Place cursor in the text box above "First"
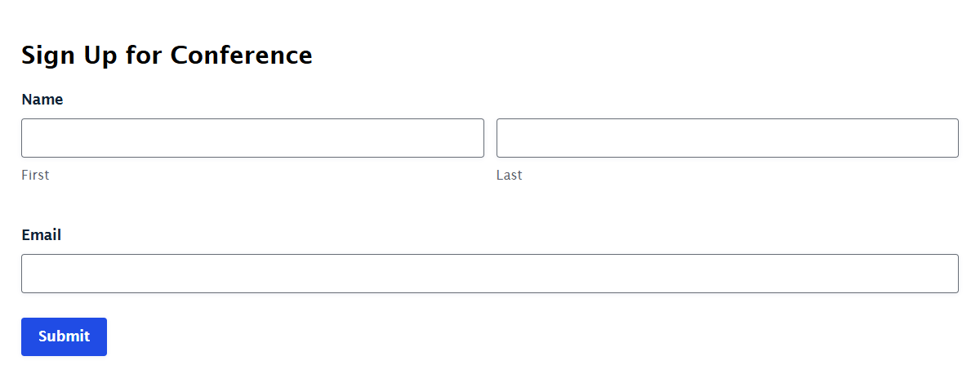This screenshot has height=392, width=980. click(252, 138)
